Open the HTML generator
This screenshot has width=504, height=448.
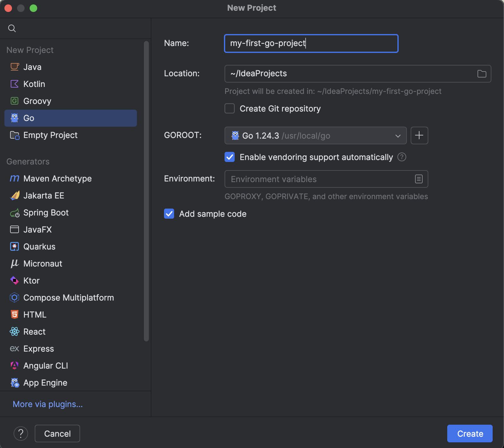coord(71,315)
